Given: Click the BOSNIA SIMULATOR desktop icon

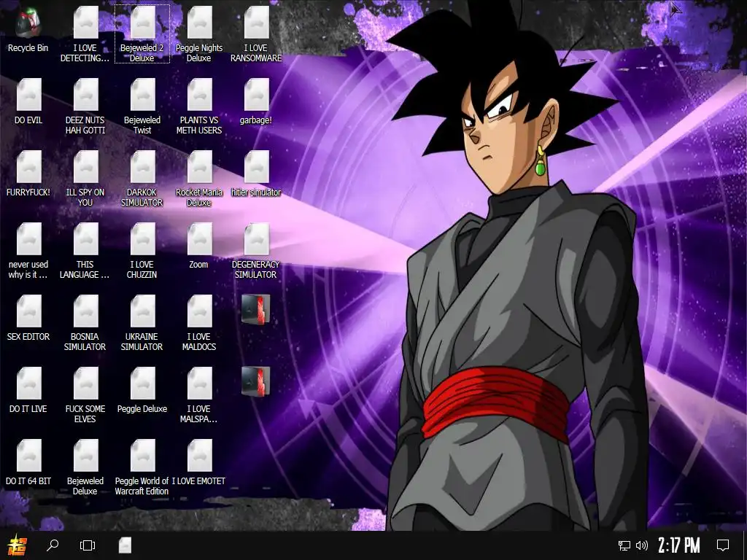Looking at the screenshot, I should click(85, 323).
